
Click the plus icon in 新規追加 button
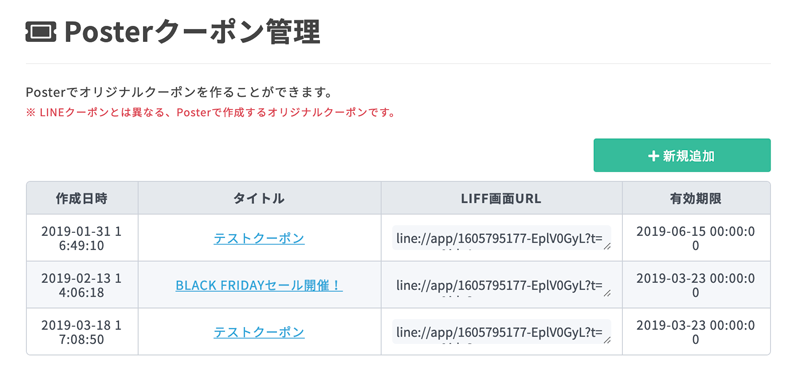tap(654, 156)
